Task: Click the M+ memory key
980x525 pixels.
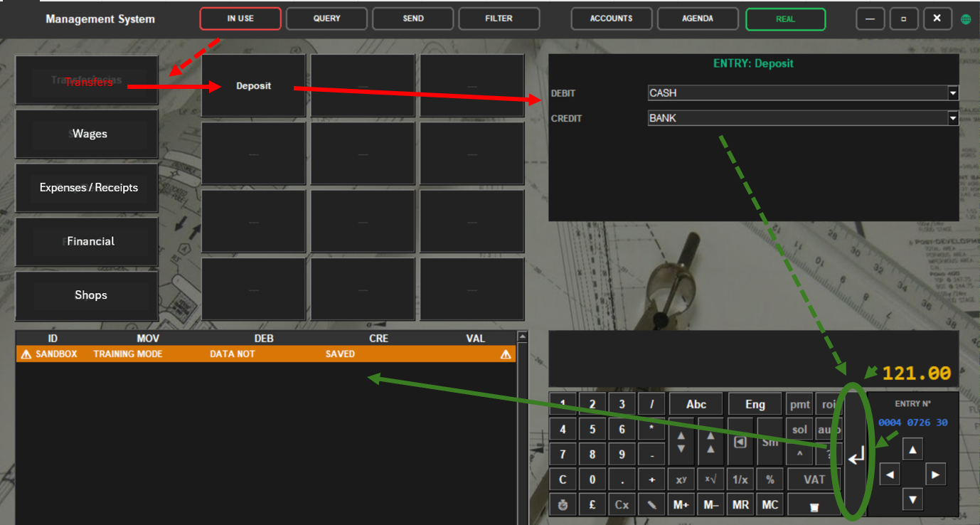Action: (681, 504)
